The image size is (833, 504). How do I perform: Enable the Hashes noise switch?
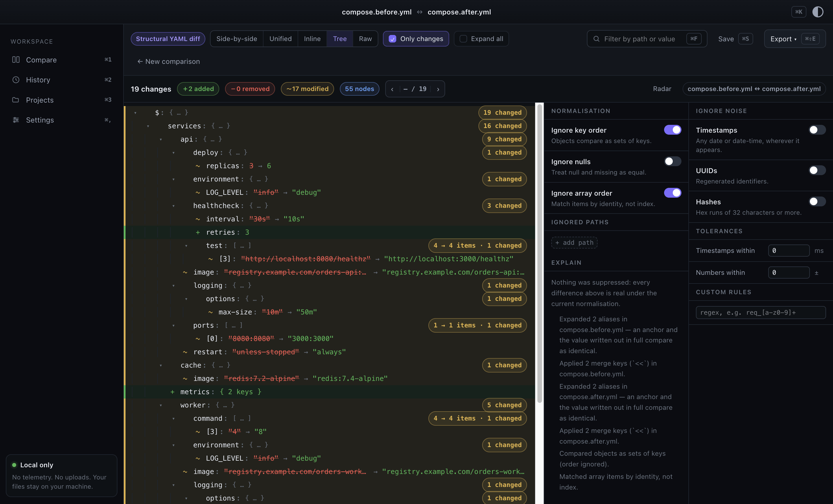point(817,202)
